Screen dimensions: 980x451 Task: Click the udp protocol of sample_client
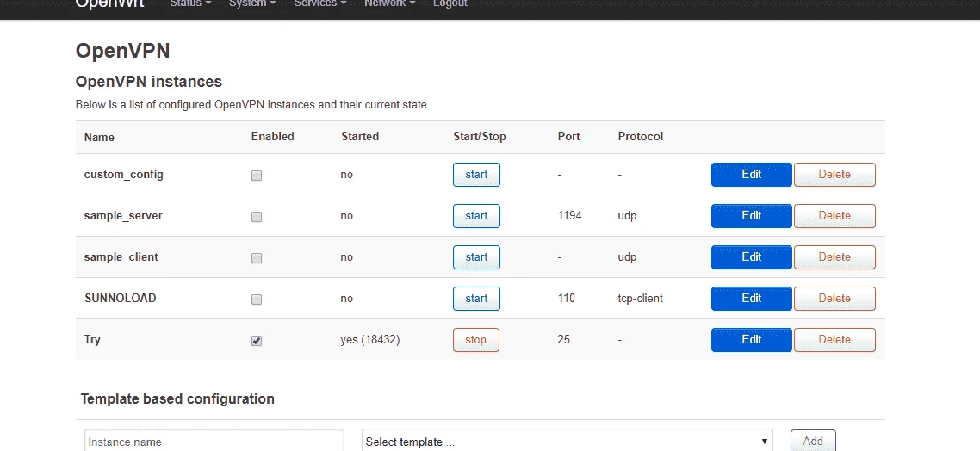[628, 257]
